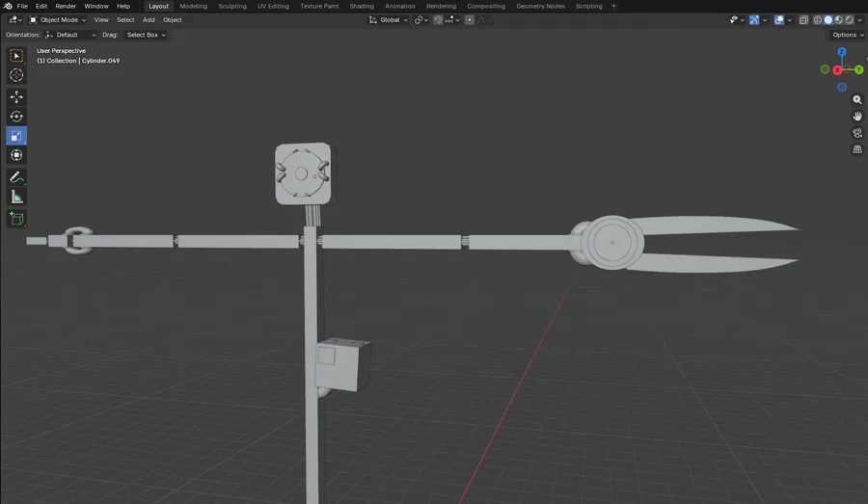Open the viewport Add menu

pos(149,20)
